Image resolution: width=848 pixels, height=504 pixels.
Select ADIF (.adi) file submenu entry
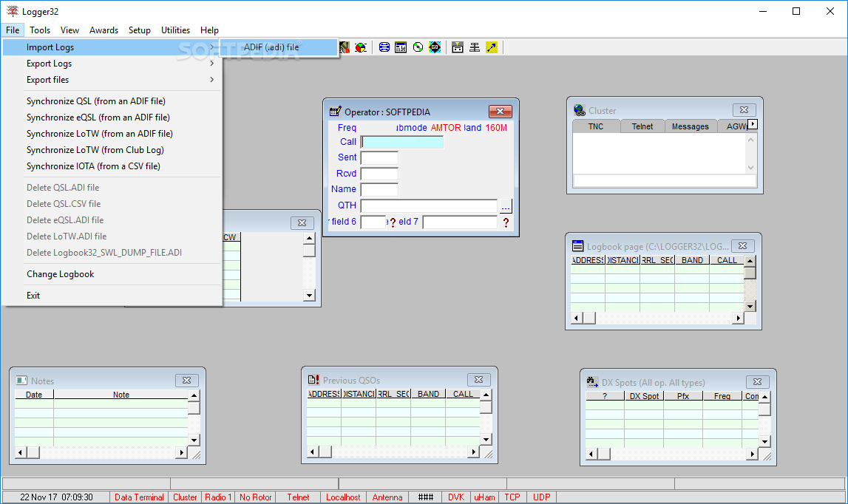(x=279, y=47)
